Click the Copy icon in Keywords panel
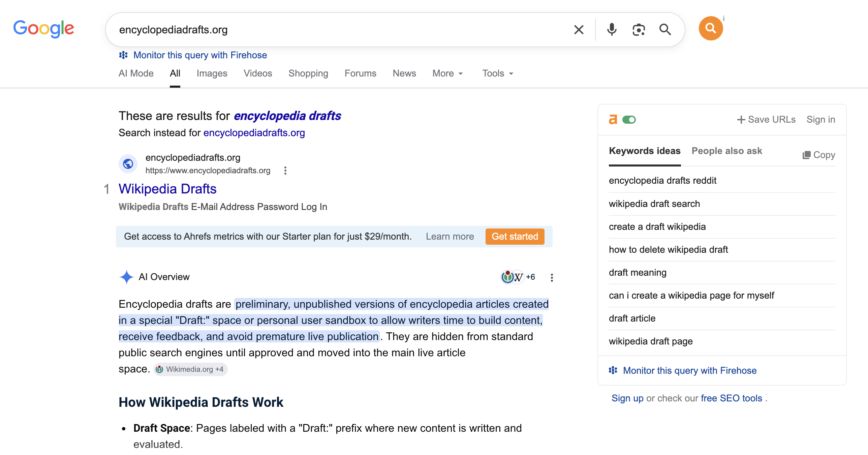The height and width of the screenshot is (455, 868). (806, 155)
